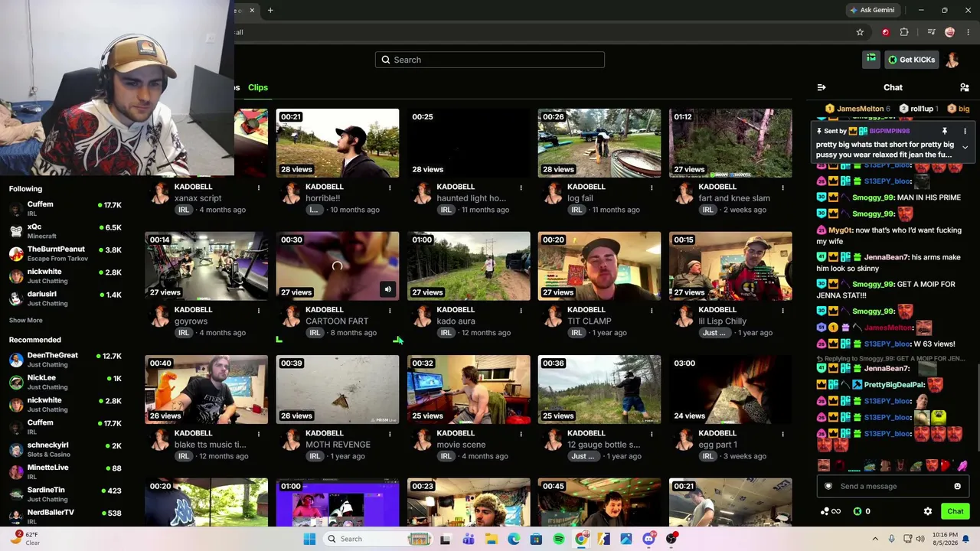980x551 pixels.
Task: Open Microsoft Edge from the taskbar
Action: point(514,539)
